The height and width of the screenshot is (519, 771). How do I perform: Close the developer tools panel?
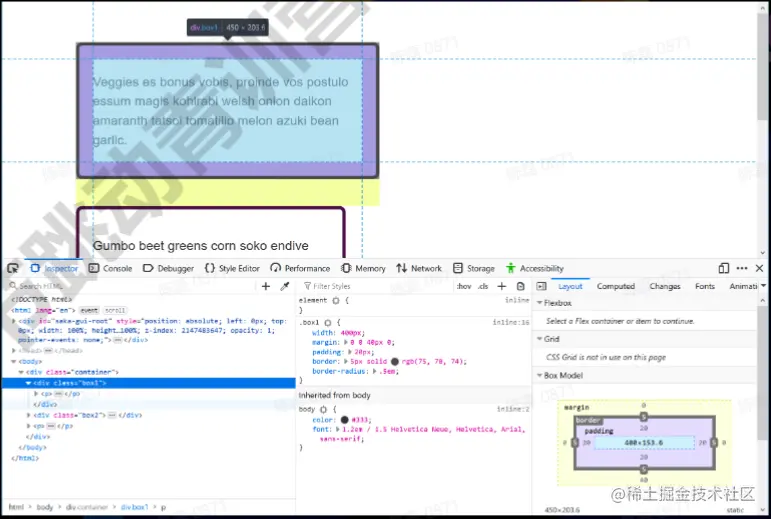pyautogui.click(x=759, y=268)
